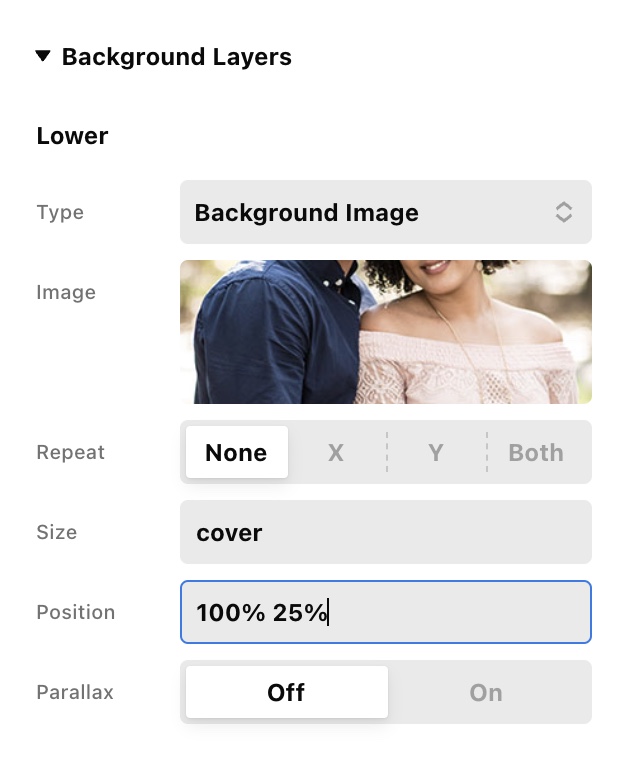This screenshot has height=772, width=632.
Task: Set Repeat to None
Action: pyautogui.click(x=237, y=452)
